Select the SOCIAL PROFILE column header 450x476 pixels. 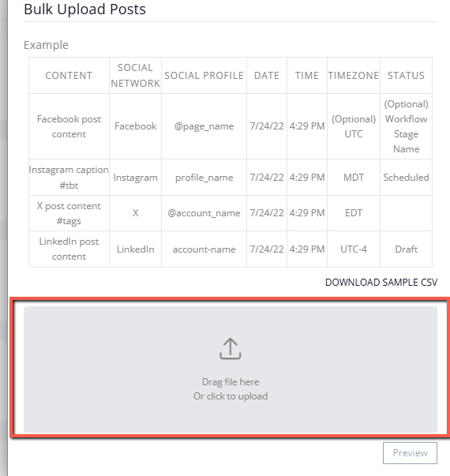pyautogui.click(x=204, y=75)
